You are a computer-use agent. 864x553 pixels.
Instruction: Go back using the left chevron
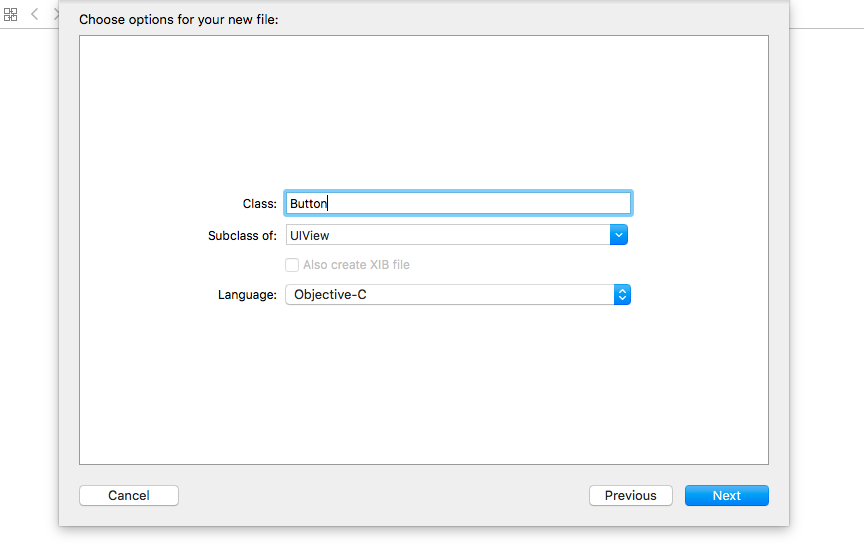coord(34,14)
